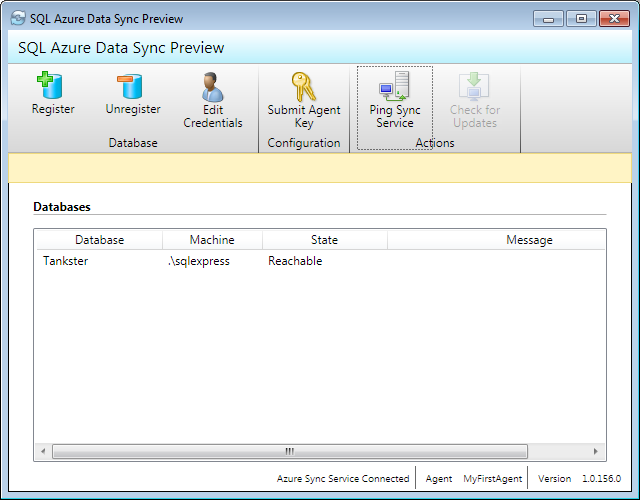Viewport: 640px width, 500px height.
Task: Click the Reachable state cell
Action: 295,262
